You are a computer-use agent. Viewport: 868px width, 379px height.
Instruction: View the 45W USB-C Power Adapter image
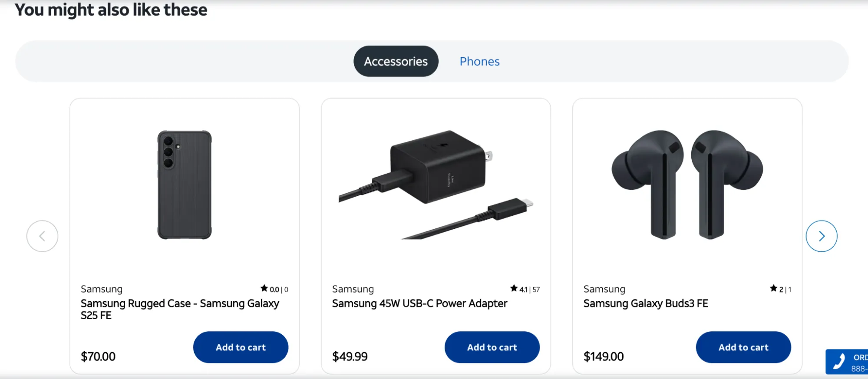pyautogui.click(x=436, y=186)
